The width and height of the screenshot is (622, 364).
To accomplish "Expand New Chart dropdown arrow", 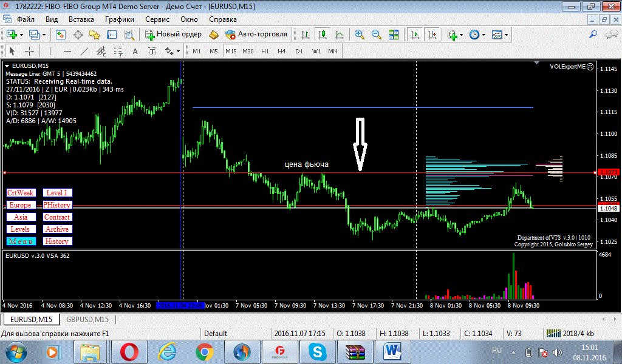I will [21, 35].
